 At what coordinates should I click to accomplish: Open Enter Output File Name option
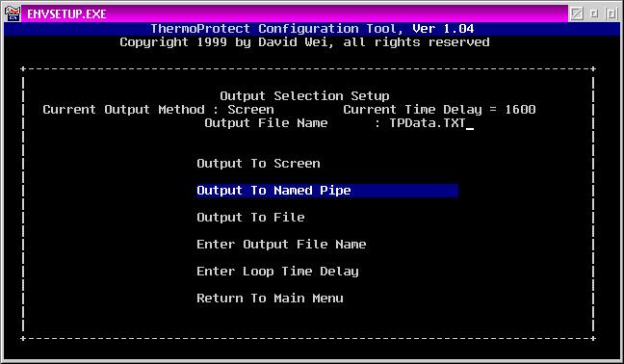pyautogui.click(x=281, y=245)
